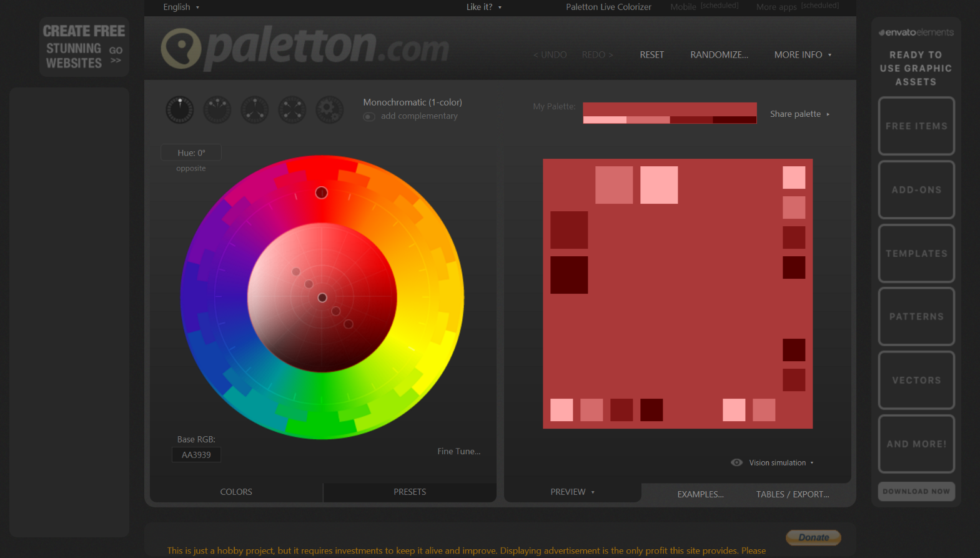The height and width of the screenshot is (558, 980).
Task: Open the EXAMPLES tab
Action: (700, 494)
